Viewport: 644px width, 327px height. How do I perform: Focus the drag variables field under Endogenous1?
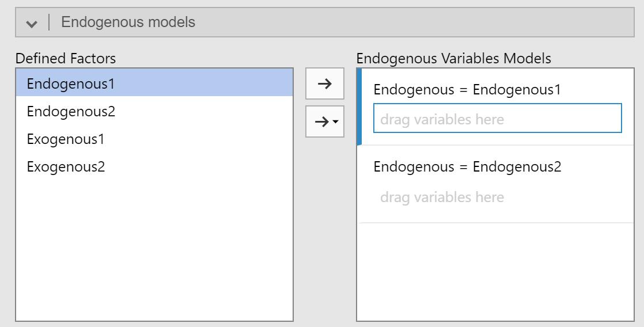coord(497,120)
